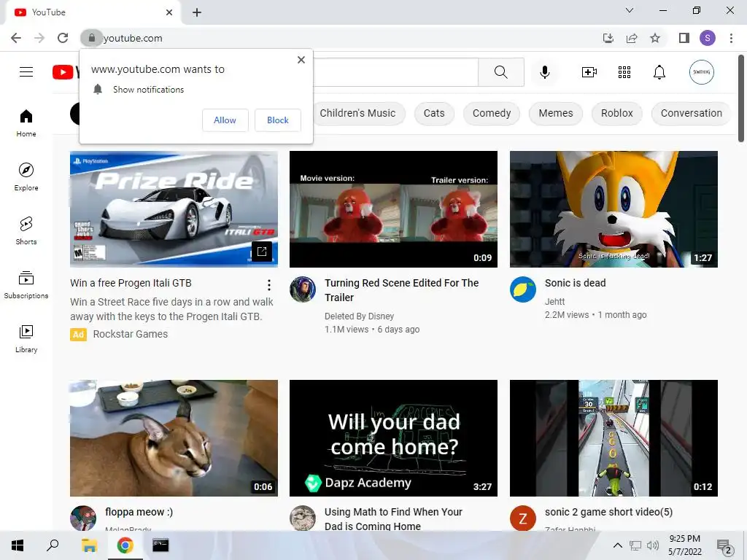The width and height of the screenshot is (747, 560).
Task: Click the Jehtt channel avatar
Action: click(522, 289)
